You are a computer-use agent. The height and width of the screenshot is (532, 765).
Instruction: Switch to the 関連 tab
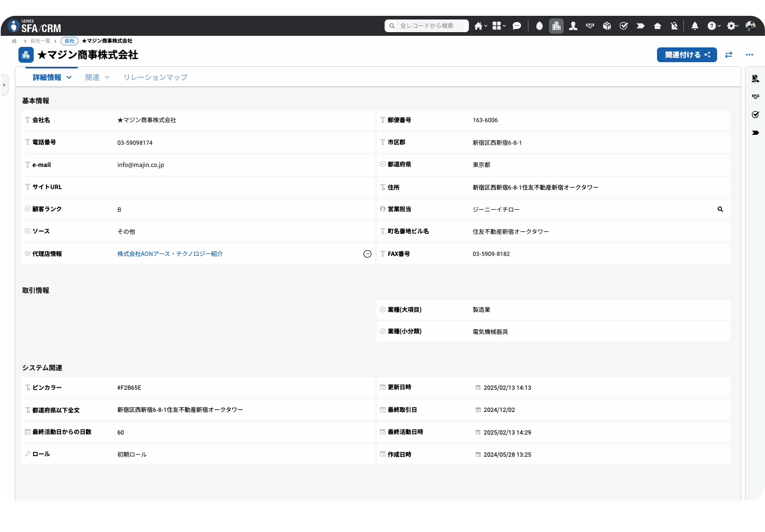coord(92,77)
